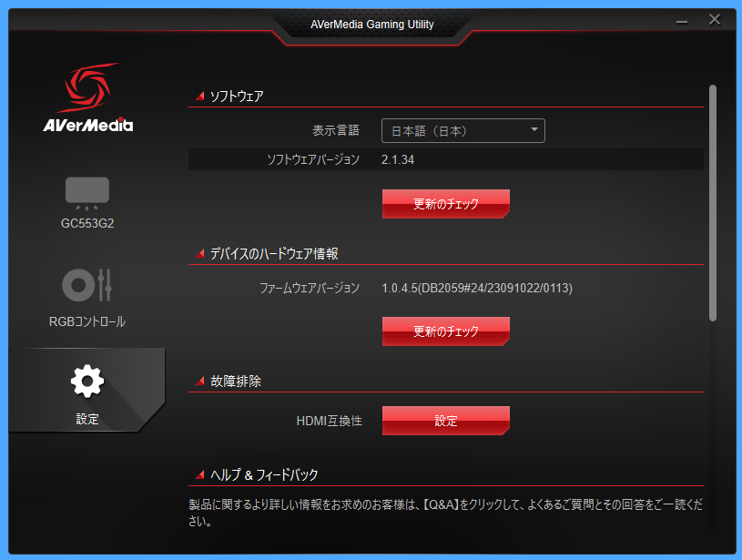Select the GC553G2 capture device icon
Image resolution: width=742 pixels, height=560 pixels.
pyautogui.click(x=87, y=192)
